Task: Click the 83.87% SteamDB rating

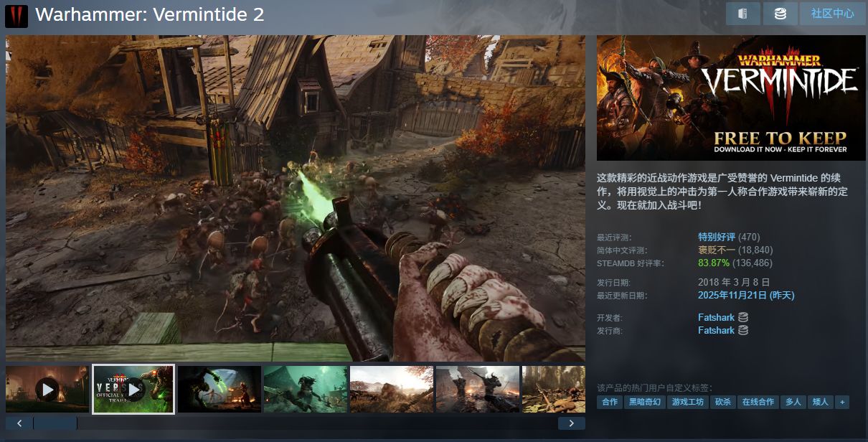Action: tap(714, 263)
